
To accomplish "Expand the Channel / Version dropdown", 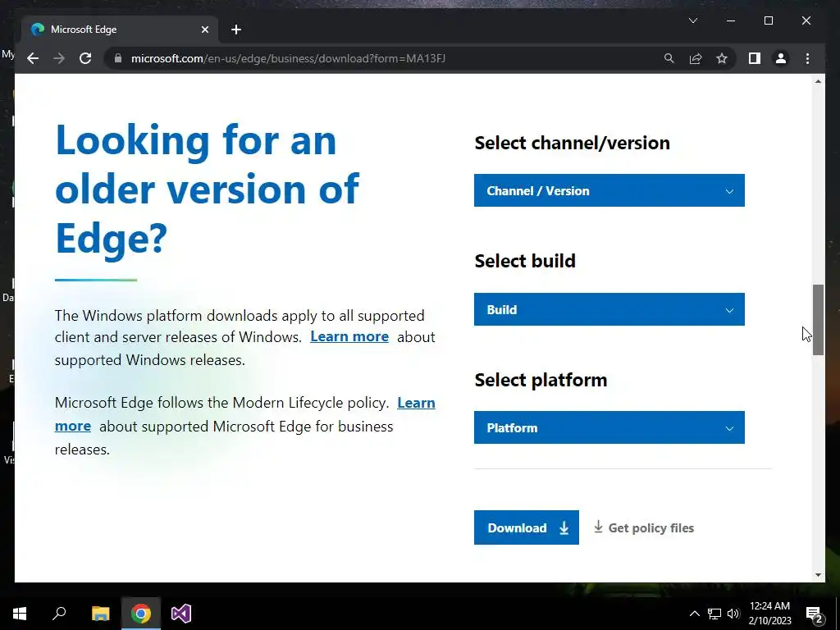I will [x=609, y=190].
